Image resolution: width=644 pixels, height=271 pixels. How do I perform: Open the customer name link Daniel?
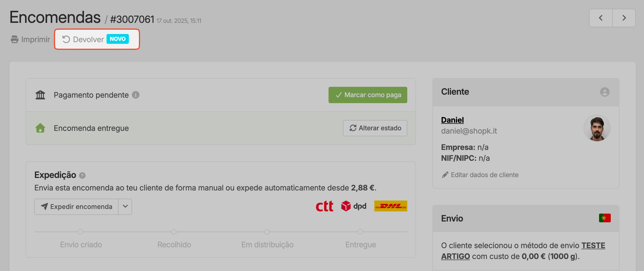(452, 120)
